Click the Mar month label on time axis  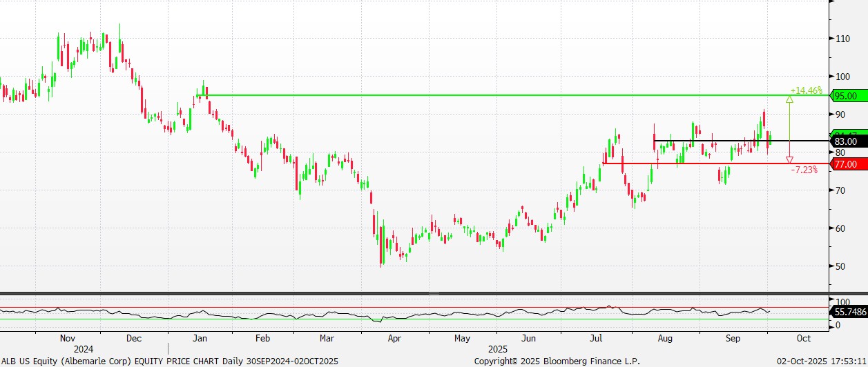pyautogui.click(x=327, y=339)
